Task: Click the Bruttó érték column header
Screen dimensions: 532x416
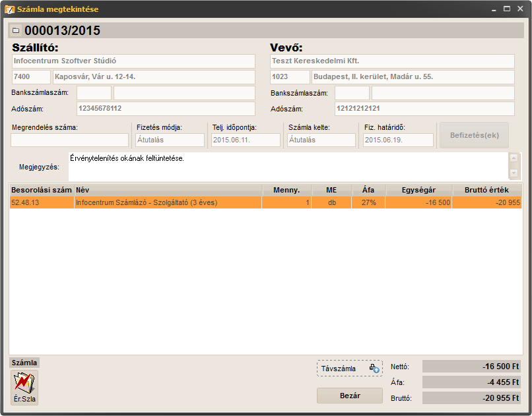Action: [487, 190]
